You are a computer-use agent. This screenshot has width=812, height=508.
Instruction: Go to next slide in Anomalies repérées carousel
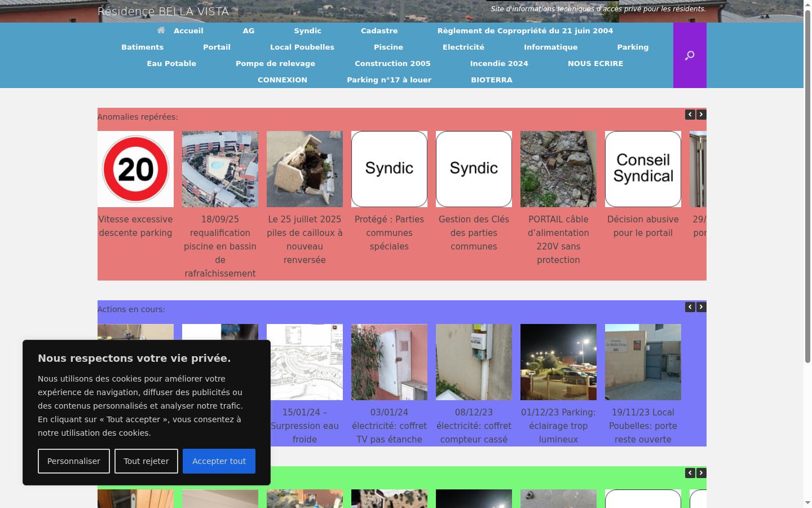coord(701,115)
